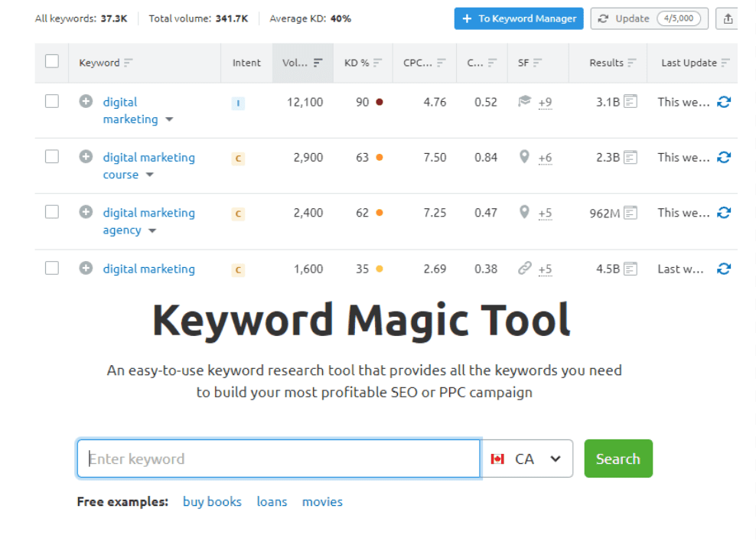Check the 'digital marketing' 12,100 row checkbox
Image resolution: width=756 pixels, height=545 pixels.
[x=51, y=101]
